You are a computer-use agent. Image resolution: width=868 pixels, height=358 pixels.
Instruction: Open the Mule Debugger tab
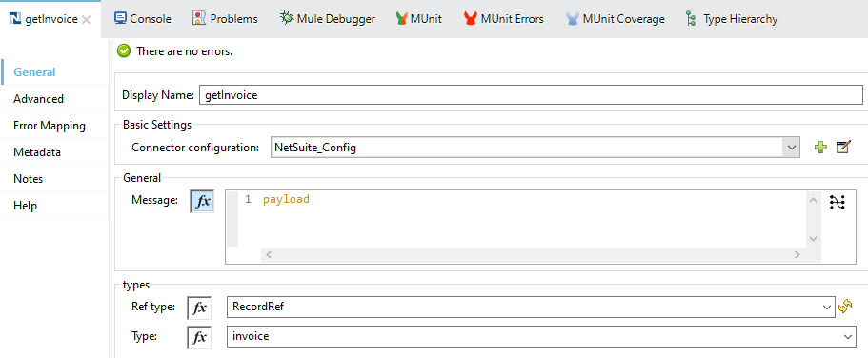click(x=327, y=19)
